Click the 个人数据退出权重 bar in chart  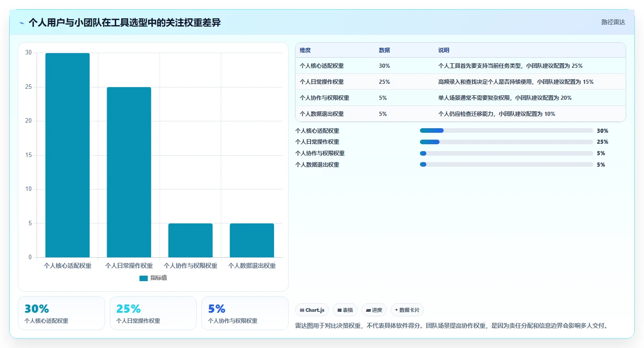coord(252,240)
